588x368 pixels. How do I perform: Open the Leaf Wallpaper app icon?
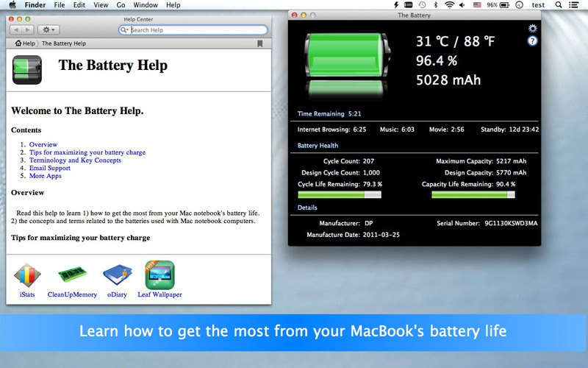click(159, 275)
